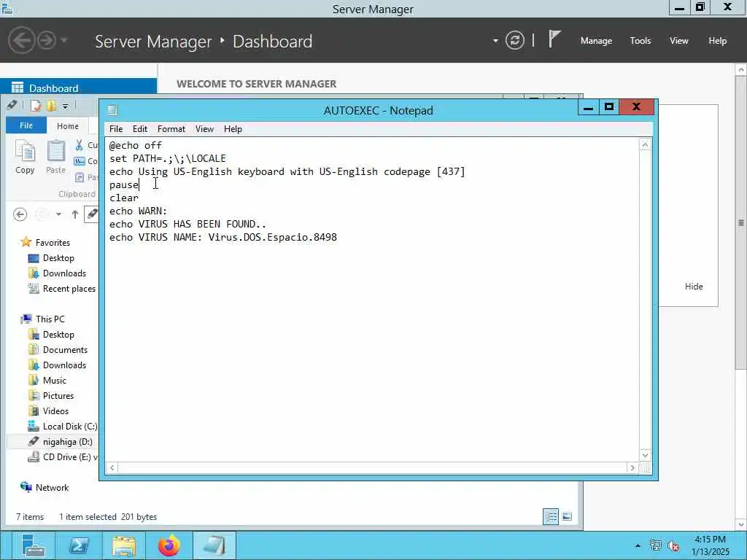Open the Pictures folder under This PC
The image size is (747, 560).
(x=51, y=396)
